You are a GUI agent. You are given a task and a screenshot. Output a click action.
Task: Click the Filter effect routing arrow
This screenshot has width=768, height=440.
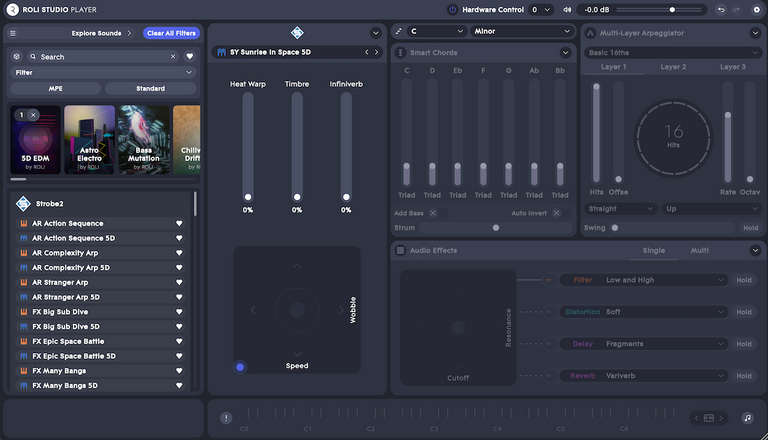pos(550,280)
